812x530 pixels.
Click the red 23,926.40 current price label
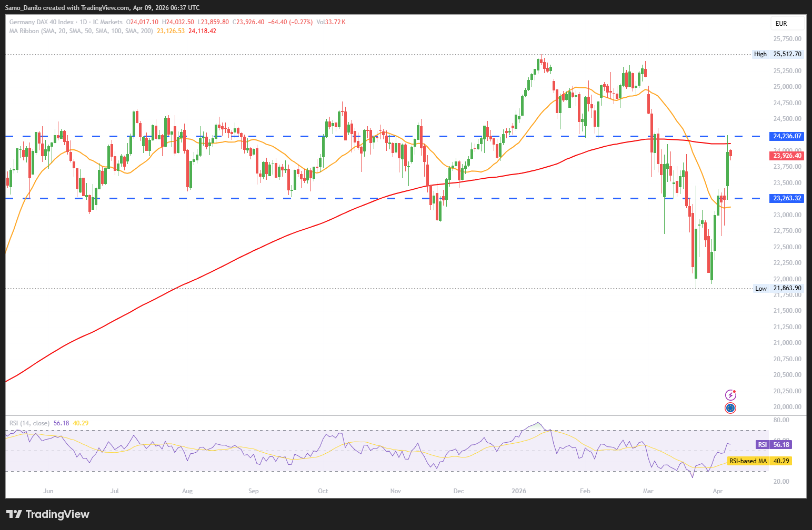click(x=787, y=156)
